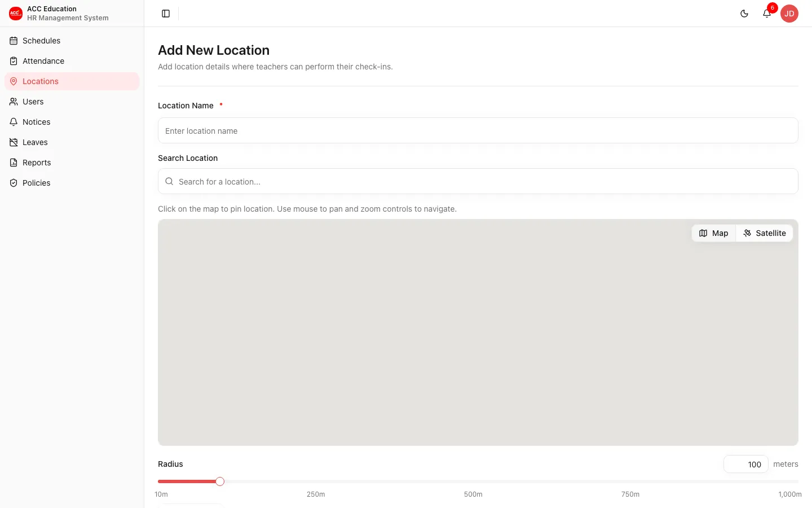Switch map view to Map

[x=714, y=233]
